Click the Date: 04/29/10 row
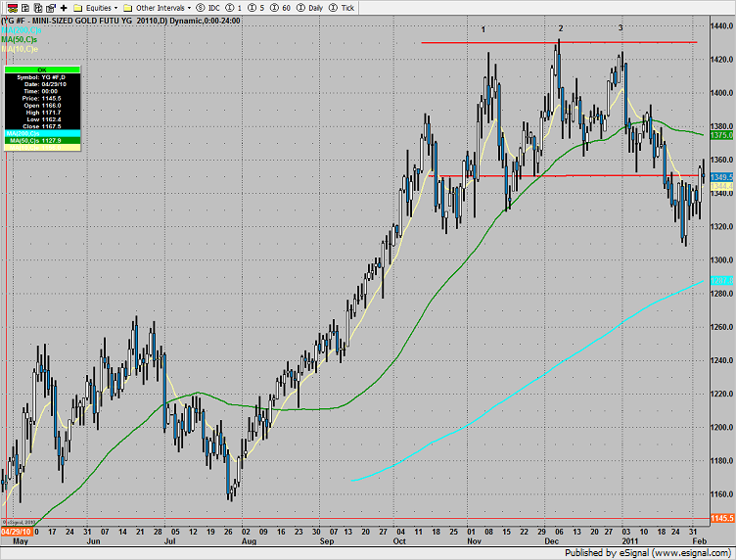736x560 pixels. tap(42, 84)
